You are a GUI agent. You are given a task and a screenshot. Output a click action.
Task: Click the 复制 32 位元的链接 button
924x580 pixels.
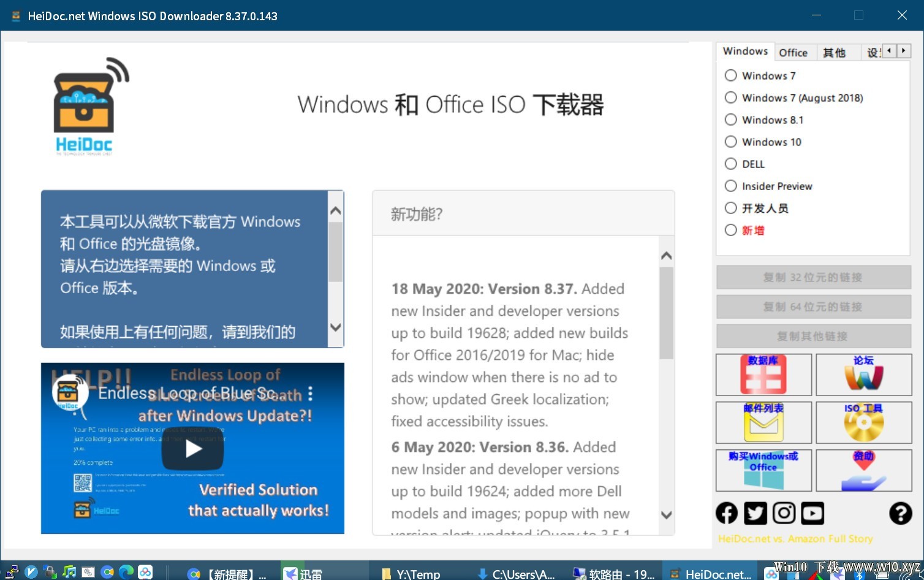tap(813, 277)
